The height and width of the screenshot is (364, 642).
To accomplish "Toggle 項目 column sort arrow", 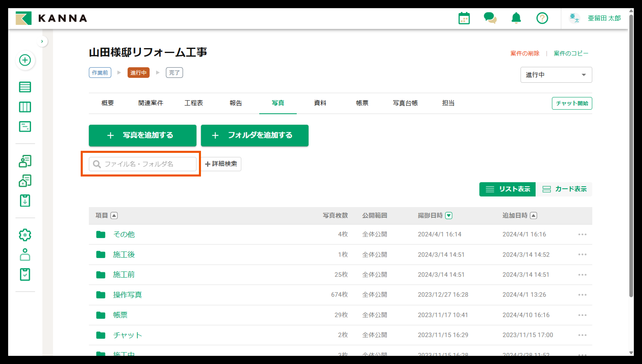I will pyautogui.click(x=114, y=215).
